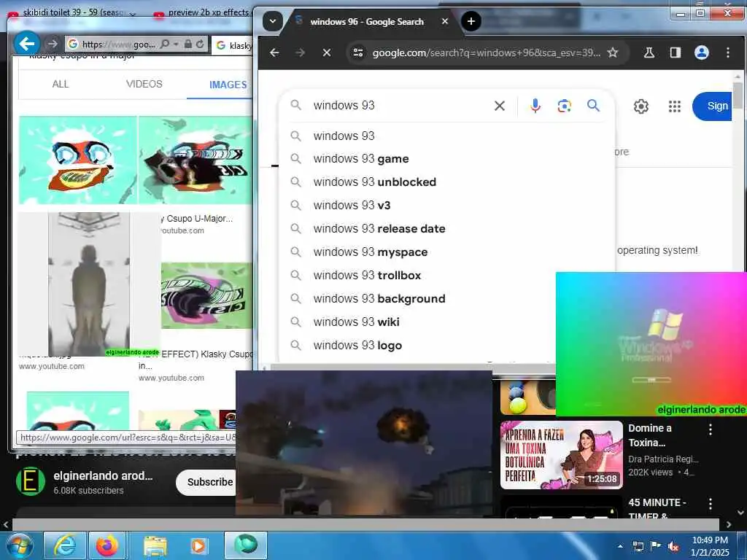The height and width of the screenshot is (560, 747).
Task: Open site information icon in Chrome address bar
Action: pos(358,52)
